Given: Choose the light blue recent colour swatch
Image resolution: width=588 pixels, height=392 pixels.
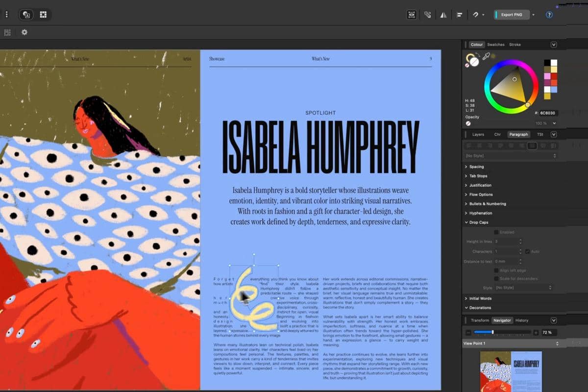Looking at the screenshot, I should [x=554, y=90].
